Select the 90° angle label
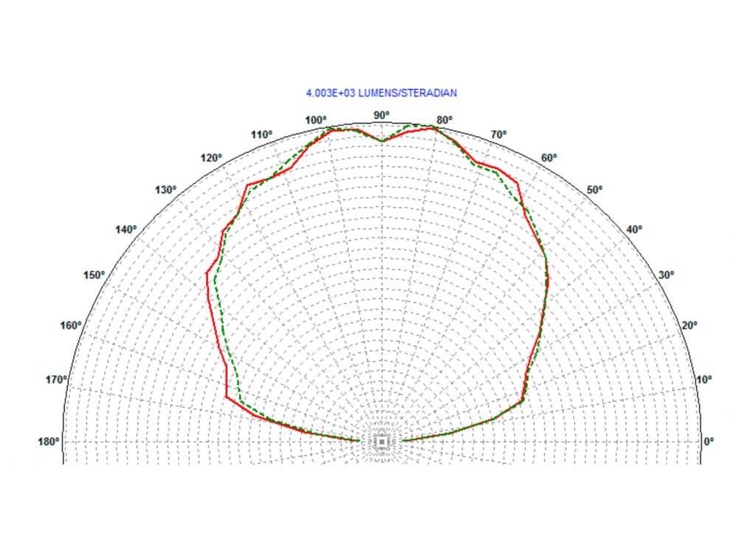The height and width of the screenshot is (557, 756). pyautogui.click(x=381, y=115)
